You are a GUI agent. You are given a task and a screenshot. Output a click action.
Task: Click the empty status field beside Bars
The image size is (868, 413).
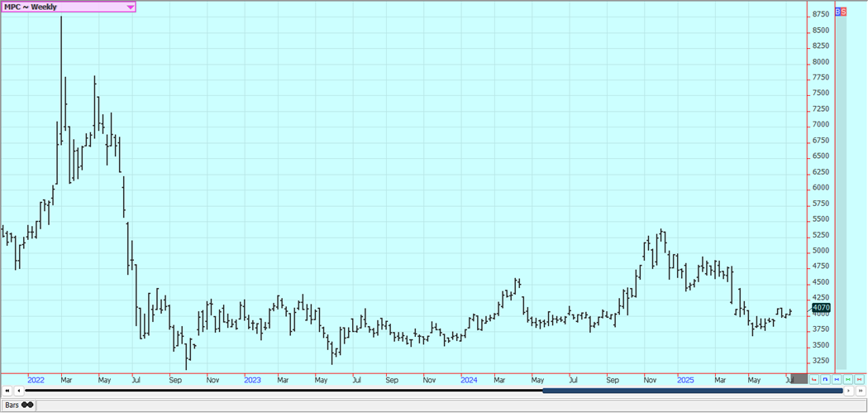(451, 406)
